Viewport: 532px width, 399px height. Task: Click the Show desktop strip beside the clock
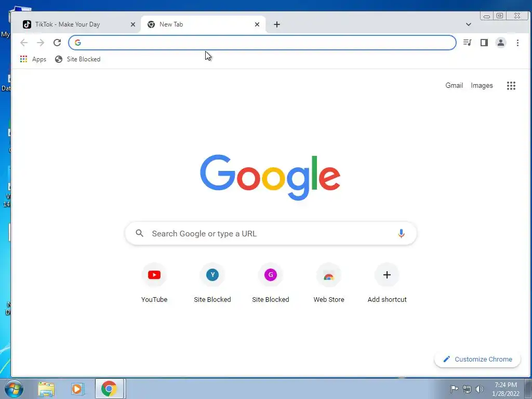pos(528,389)
